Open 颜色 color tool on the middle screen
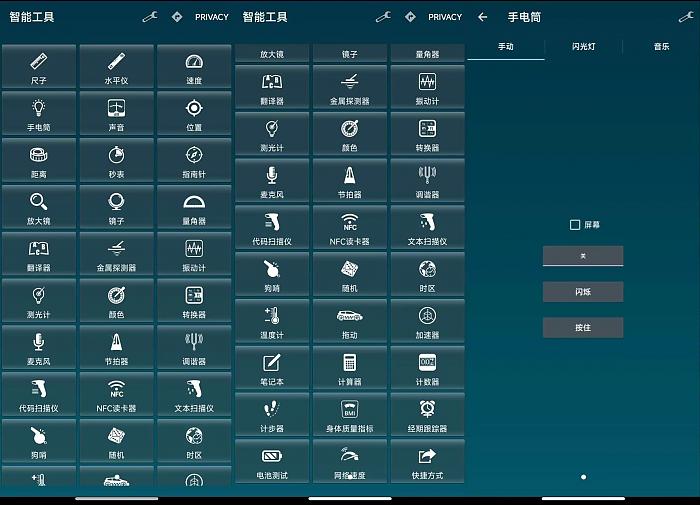 pos(350,134)
